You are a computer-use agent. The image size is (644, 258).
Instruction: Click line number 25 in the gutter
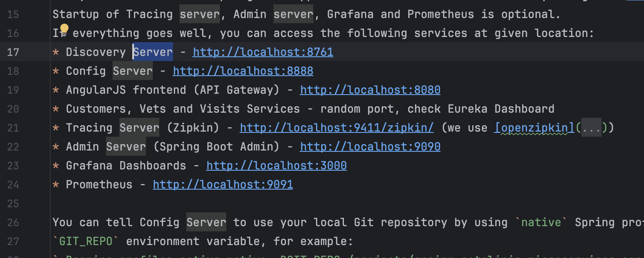[13, 203]
